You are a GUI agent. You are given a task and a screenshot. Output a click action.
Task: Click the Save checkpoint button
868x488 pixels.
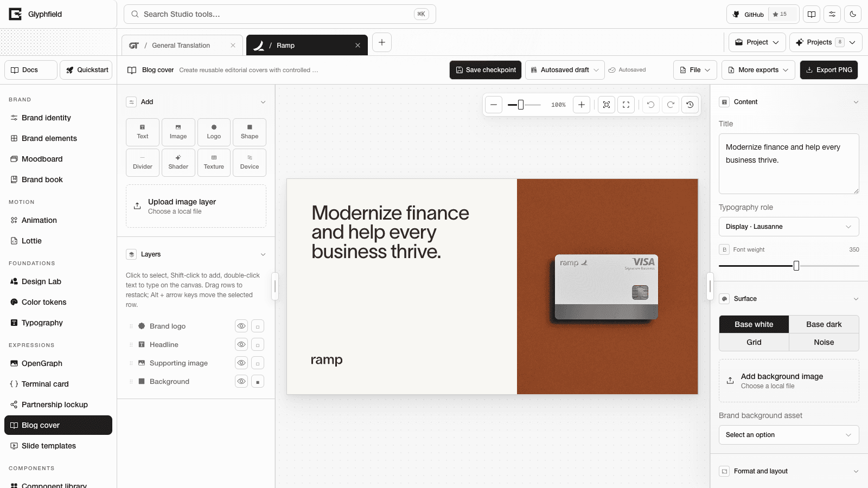point(486,70)
